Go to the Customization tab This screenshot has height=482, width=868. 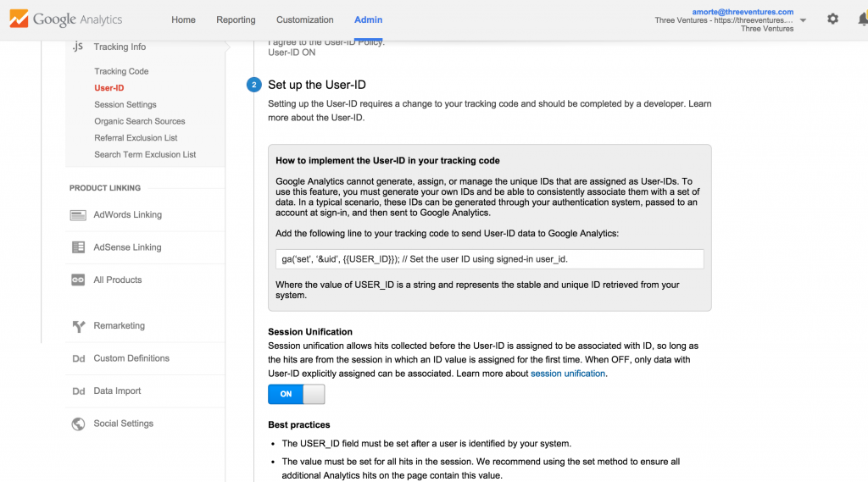[x=304, y=19]
